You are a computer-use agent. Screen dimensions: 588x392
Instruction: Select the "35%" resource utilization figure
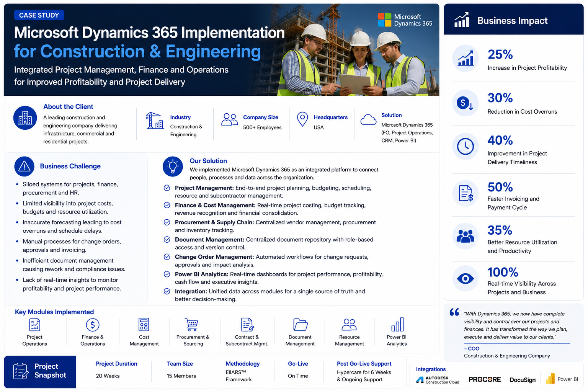[500, 230]
